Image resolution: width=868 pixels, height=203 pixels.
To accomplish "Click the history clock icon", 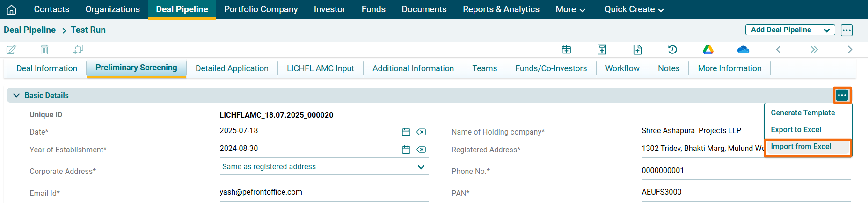I will pos(672,49).
